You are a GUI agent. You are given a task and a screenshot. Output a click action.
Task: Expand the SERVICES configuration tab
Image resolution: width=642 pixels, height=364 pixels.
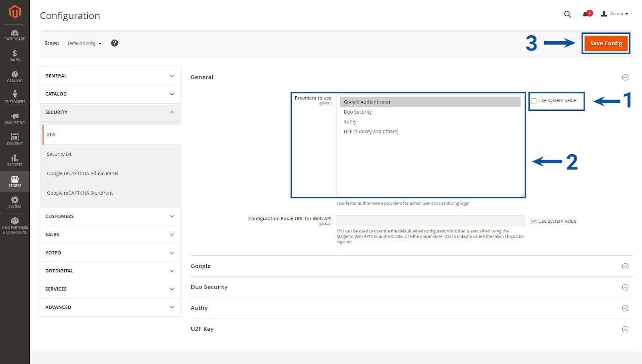tap(110, 289)
